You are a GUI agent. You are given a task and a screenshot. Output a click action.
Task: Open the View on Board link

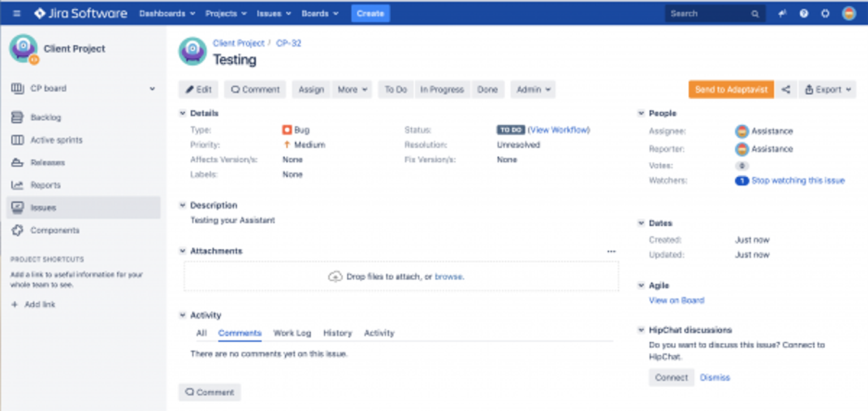676,301
